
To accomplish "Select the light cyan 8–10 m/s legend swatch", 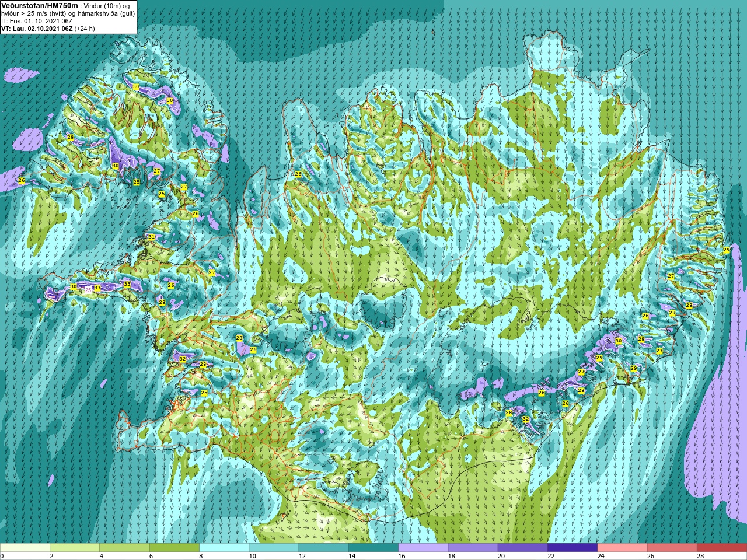I will (224, 548).
